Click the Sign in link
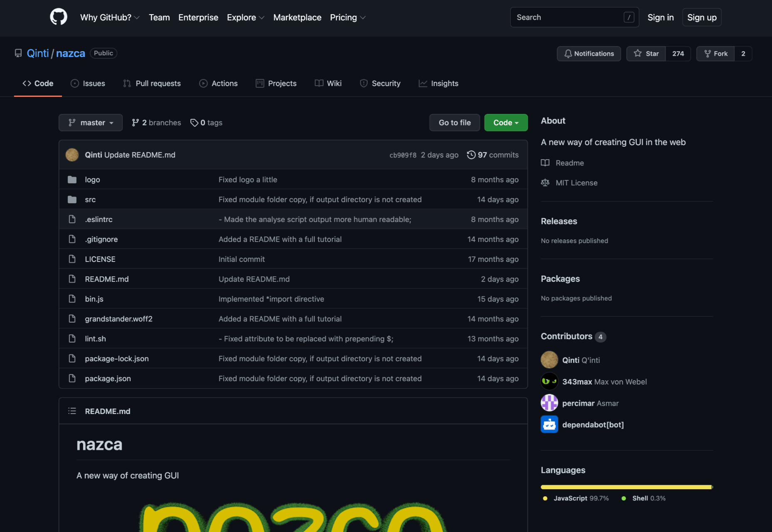 click(x=661, y=17)
